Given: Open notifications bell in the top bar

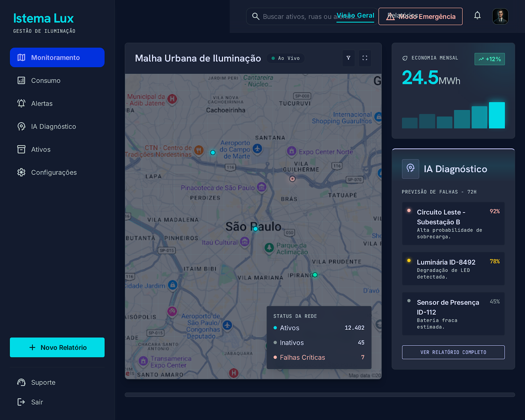Looking at the screenshot, I should tap(477, 15).
